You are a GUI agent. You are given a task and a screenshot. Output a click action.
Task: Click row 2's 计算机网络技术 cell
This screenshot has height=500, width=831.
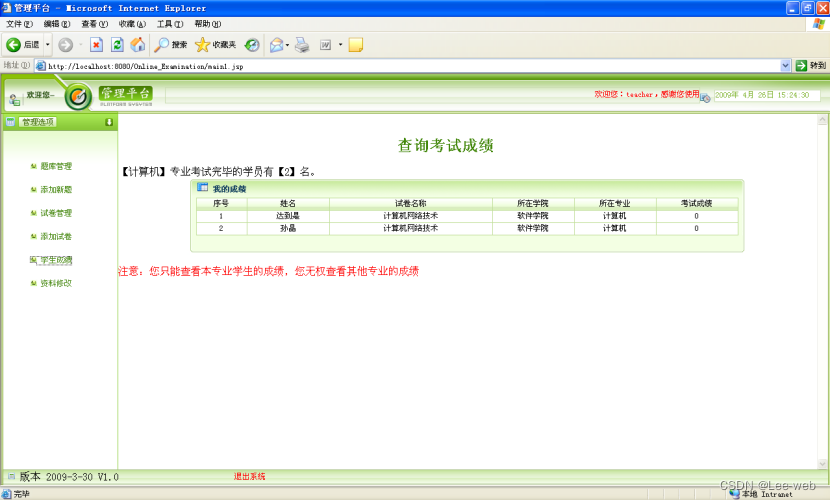point(411,228)
